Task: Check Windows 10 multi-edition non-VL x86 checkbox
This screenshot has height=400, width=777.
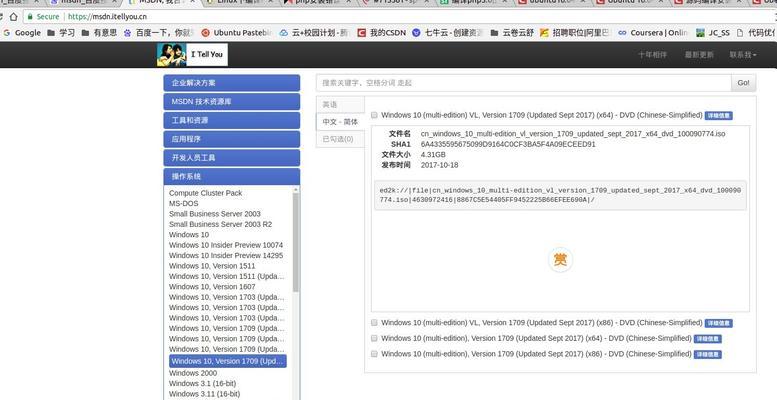Action: [375, 354]
